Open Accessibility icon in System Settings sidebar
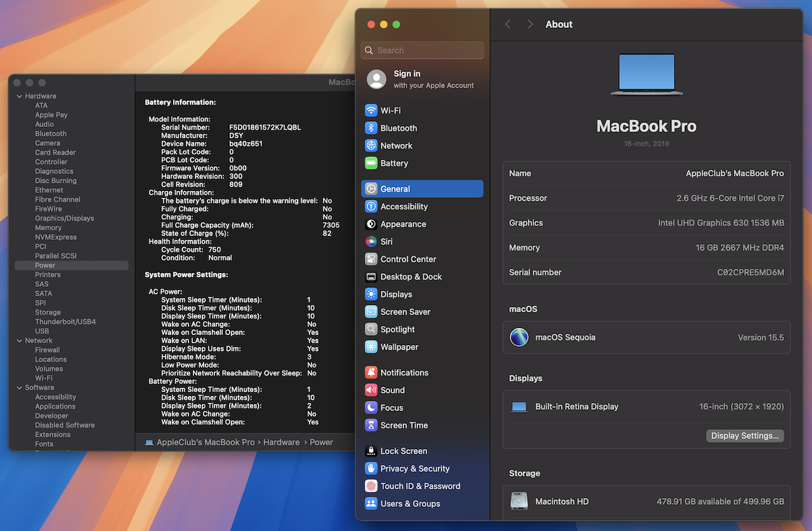This screenshot has width=812, height=531. pyautogui.click(x=371, y=207)
